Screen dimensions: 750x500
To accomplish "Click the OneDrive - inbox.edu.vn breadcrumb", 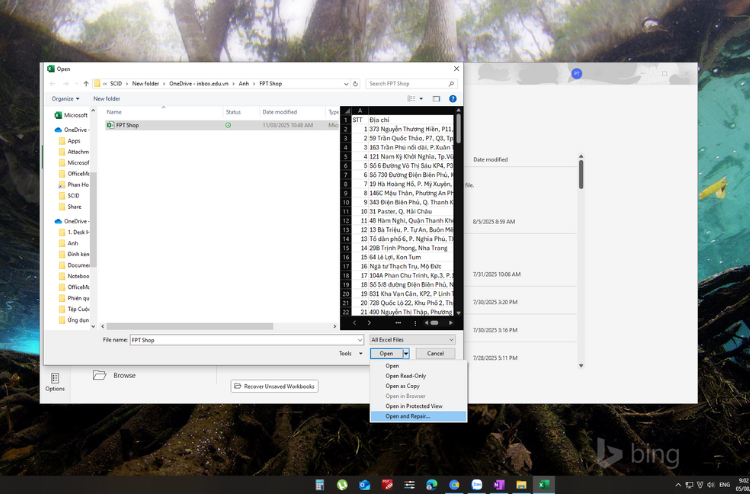I will click(x=199, y=84).
